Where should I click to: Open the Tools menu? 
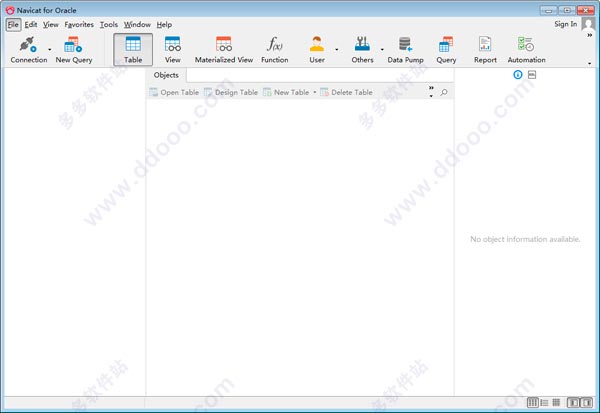(109, 24)
